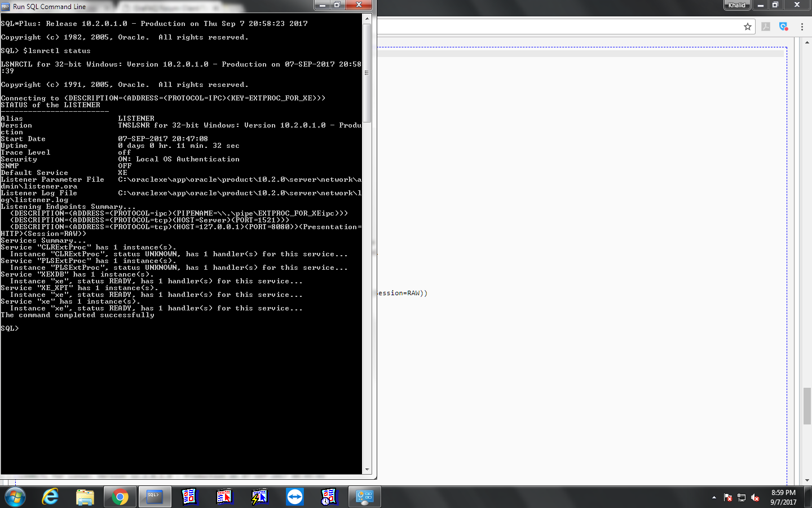Launch Internet Explorer from the taskbar
Image resolution: width=812 pixels, height=508 pixels.
[x=50, y=497]
